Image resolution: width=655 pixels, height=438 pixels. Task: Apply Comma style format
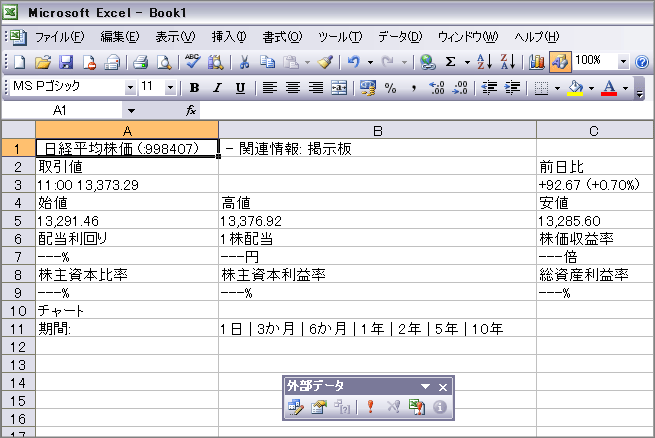[414, 88]
